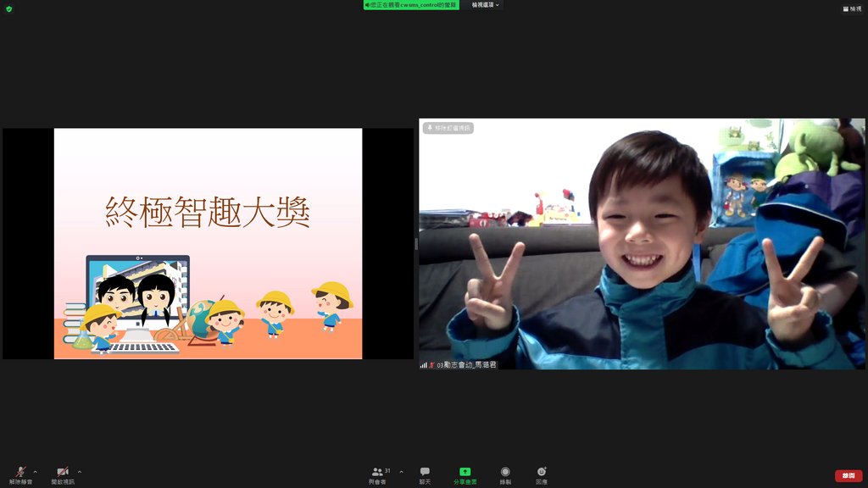Turn on the camera (開啟視訊)
Image resolution: width=868 pixels, height=488 pixels.
click(x=62, y=474)
